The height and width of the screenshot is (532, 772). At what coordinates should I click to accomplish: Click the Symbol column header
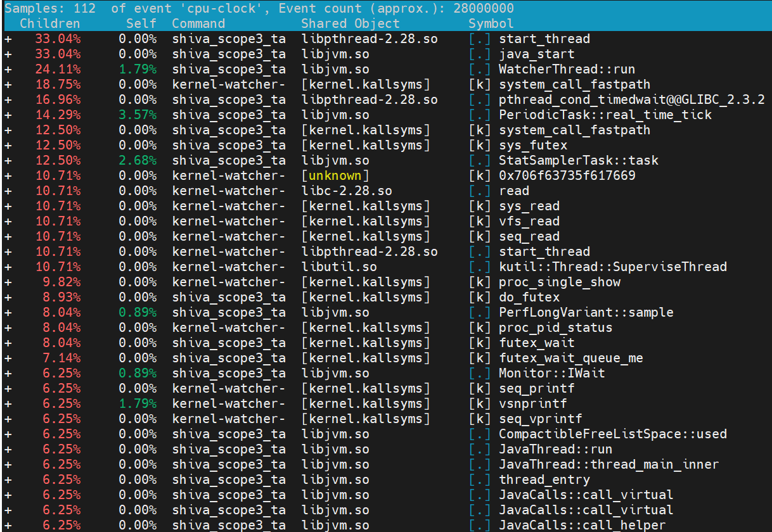click(x=491, y=24)
